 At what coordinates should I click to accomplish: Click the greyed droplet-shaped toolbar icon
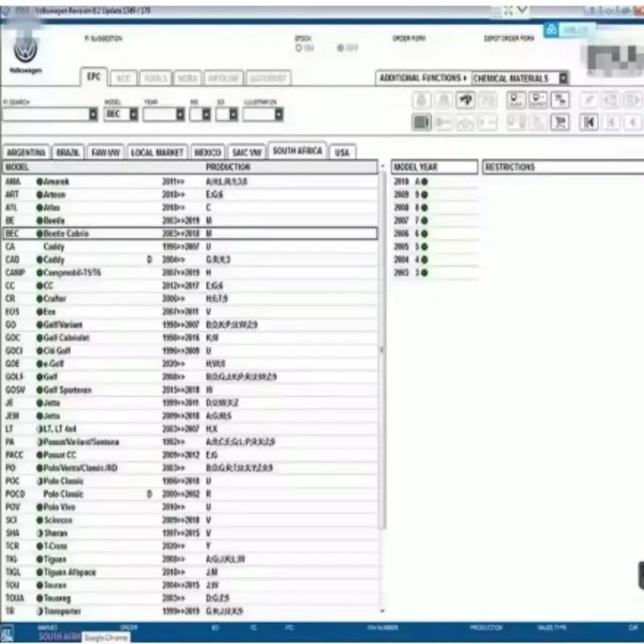pyautogui.click(x=421, y=100)
